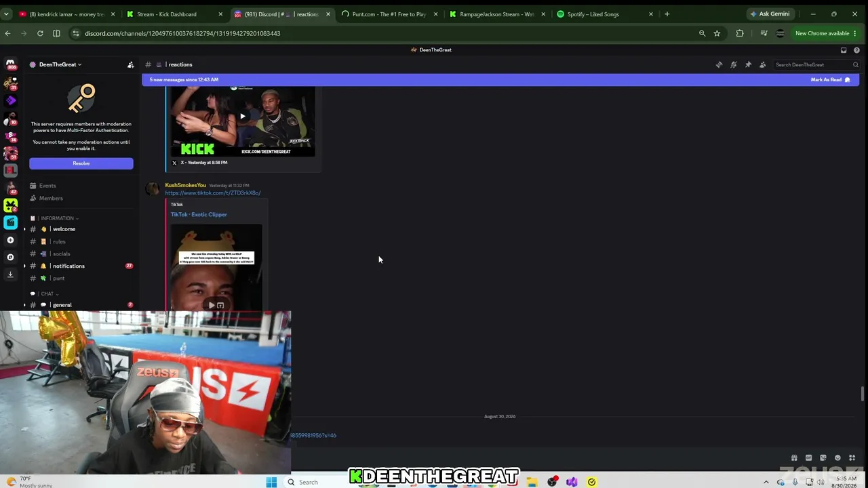
Task: Switch to the Punt.com tab
Action: (x=389, y=14)
